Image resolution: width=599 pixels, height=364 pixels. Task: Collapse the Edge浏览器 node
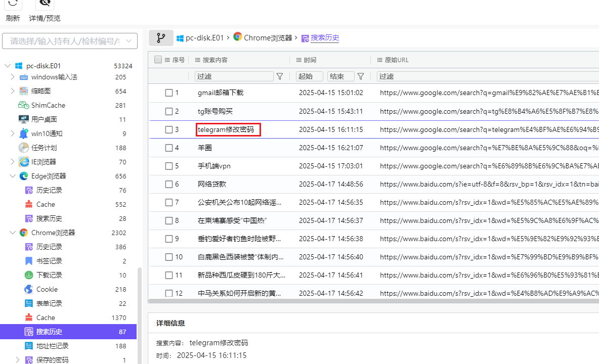tap(12, 176)
